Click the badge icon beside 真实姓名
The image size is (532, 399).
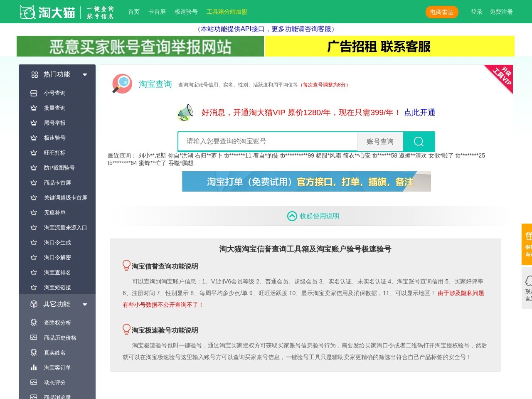pyautogui.click(x=34, y=353)
